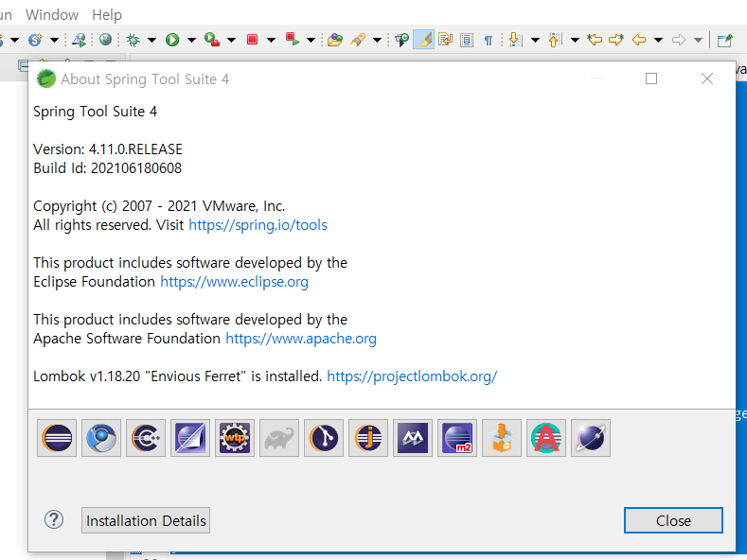Click the globe web browser toolbar icon

(105, 40)
